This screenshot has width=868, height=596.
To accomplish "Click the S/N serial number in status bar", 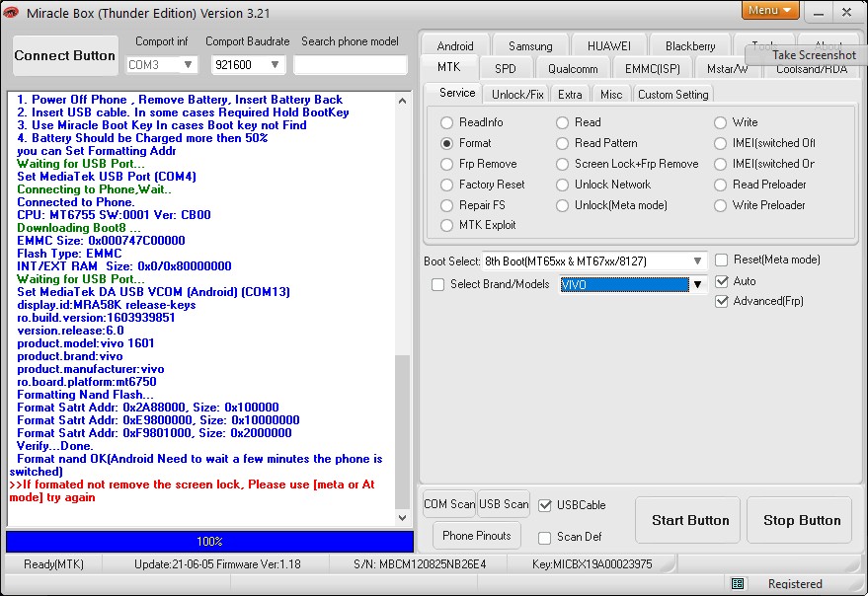I will pyautogui.click(x=420, y=564).
